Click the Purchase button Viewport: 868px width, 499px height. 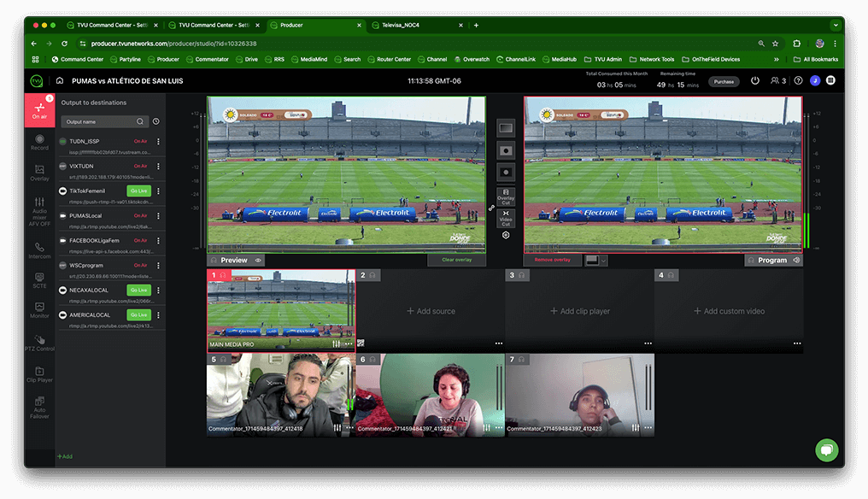[x=724, y=81]
